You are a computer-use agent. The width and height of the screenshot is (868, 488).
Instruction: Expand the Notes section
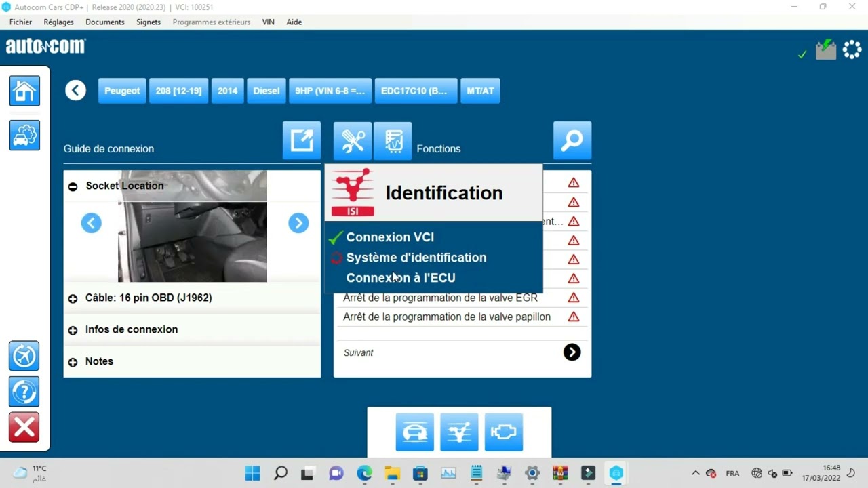73,362
